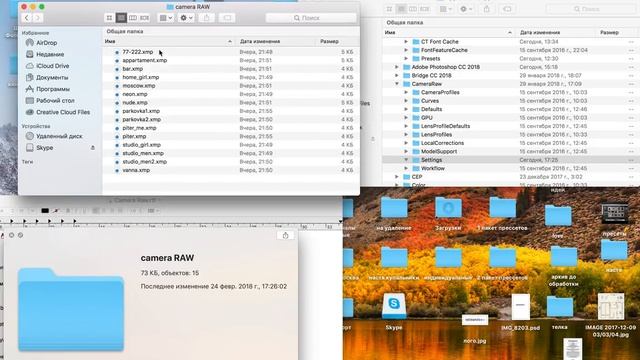Viewport: 640px width, 360px height.
Task: Select the file bar.xmp
Action: (133, 69)
